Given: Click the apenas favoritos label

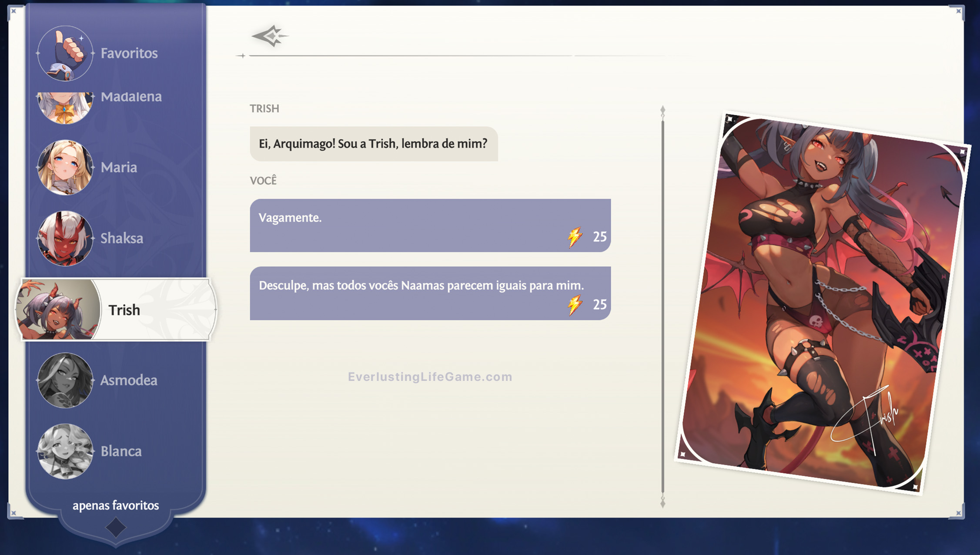Looking at the screenshot, I should pos(116,505).
